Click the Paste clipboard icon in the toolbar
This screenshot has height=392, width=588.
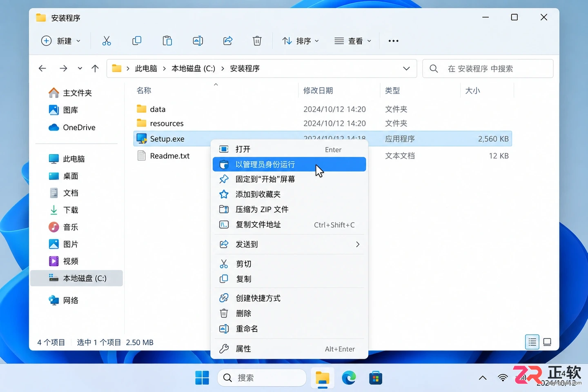point(167,41)
